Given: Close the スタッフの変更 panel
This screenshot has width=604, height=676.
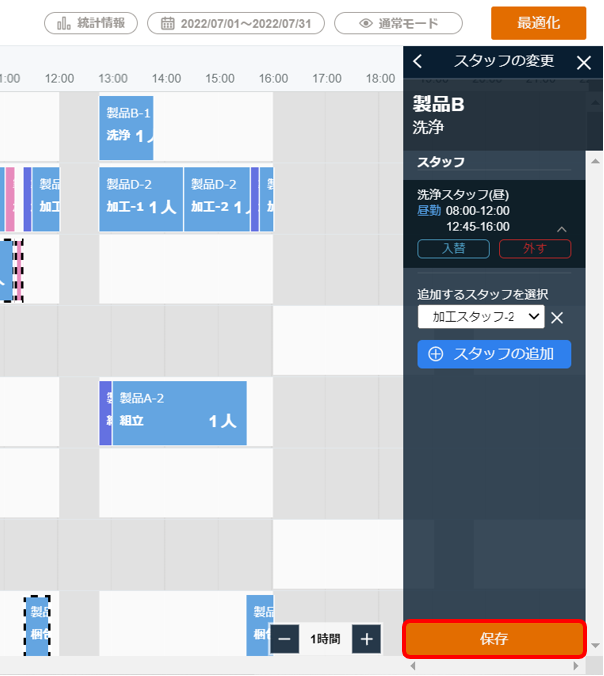Looking at the screenshot, I should (x=584, y=63).
